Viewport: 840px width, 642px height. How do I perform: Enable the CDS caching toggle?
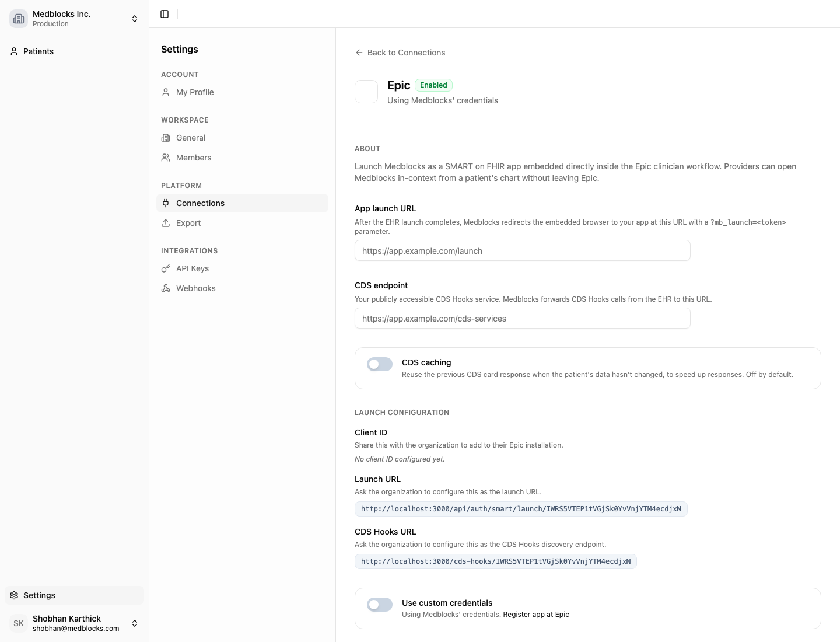coord(380,364)
